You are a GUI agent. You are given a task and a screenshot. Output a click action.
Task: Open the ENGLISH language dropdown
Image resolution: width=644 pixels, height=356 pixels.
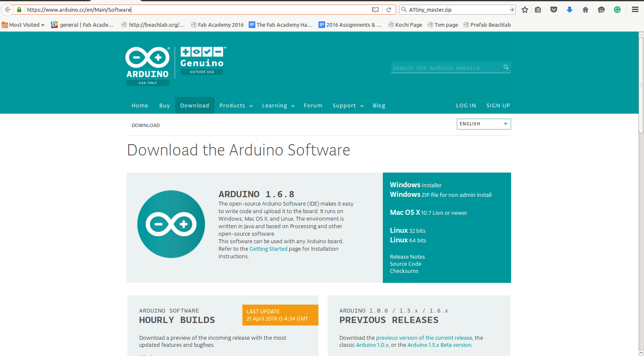coord(484,124)
